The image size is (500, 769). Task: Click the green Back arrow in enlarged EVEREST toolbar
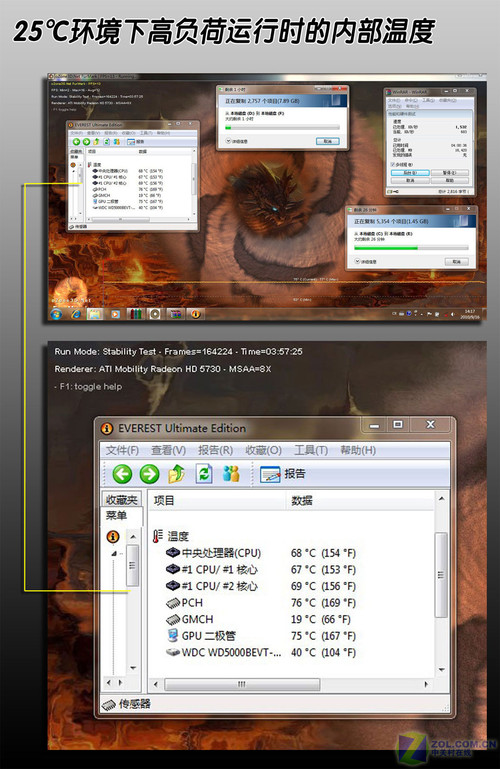tap(122, 474)
